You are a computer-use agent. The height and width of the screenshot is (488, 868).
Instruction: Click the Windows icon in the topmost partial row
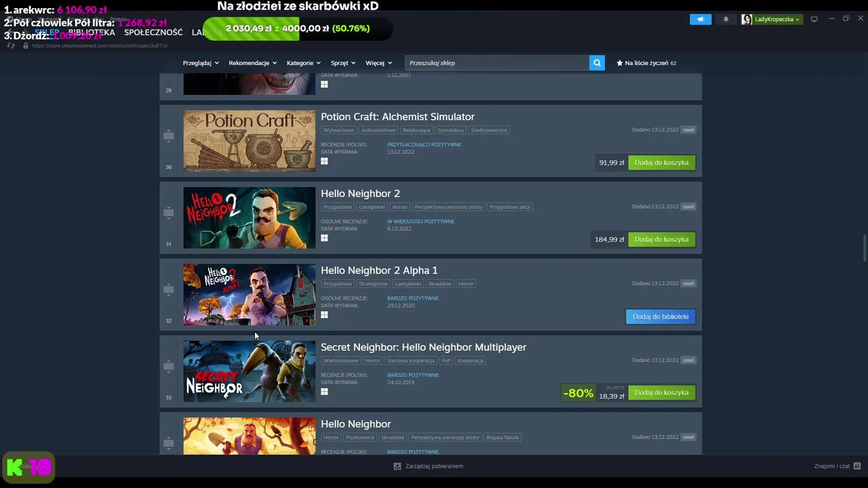[324, 85]
